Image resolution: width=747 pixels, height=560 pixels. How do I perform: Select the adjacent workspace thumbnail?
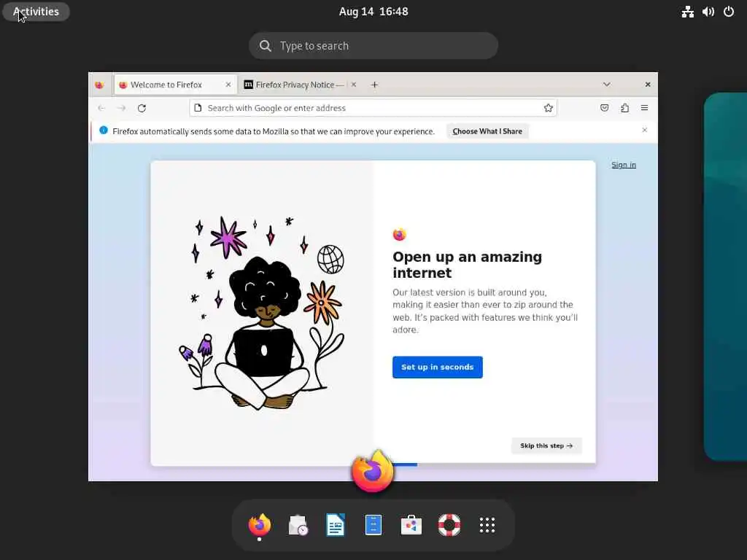coord(726,276)
